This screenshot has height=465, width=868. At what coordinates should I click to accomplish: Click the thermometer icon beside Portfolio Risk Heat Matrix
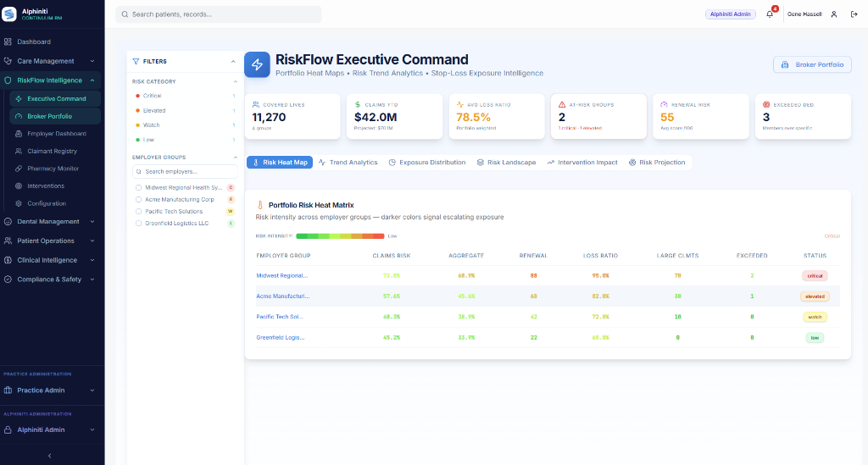tap(260, 205)
